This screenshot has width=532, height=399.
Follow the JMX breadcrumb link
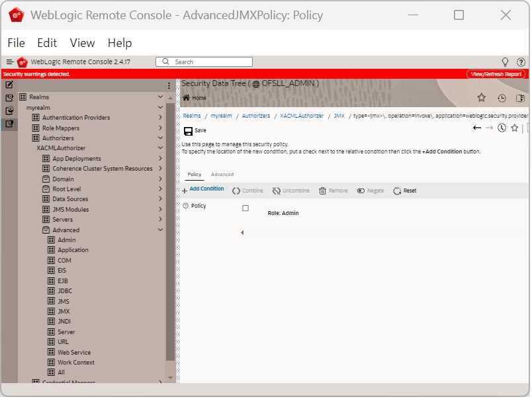point(340,116)
